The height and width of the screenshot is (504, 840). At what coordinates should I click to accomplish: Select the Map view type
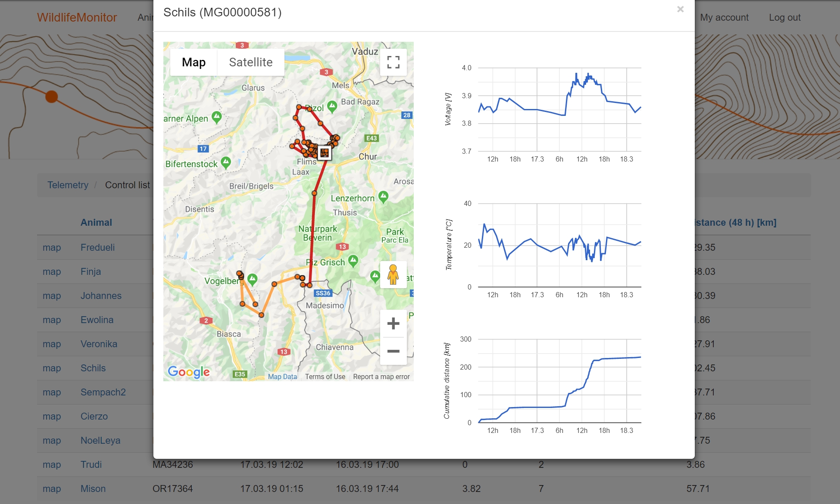pyautogui.click(x=194, y=62)
